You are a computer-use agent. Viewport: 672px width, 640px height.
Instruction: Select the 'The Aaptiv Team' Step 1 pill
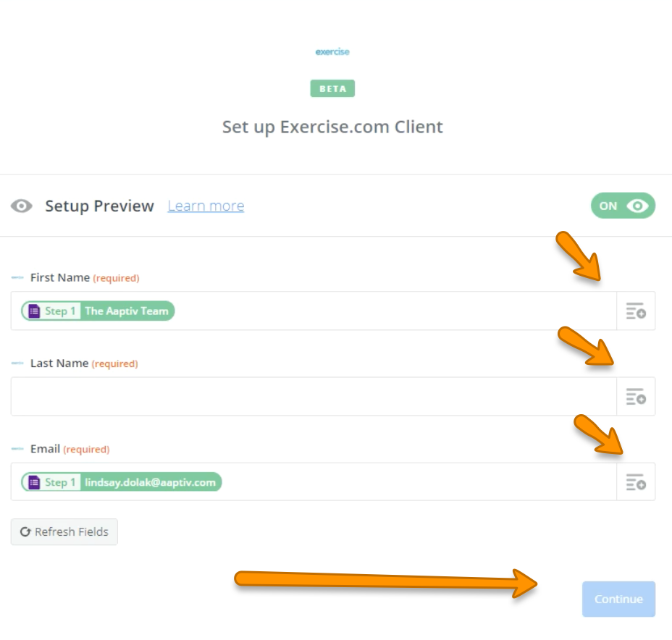click(98, 311)
